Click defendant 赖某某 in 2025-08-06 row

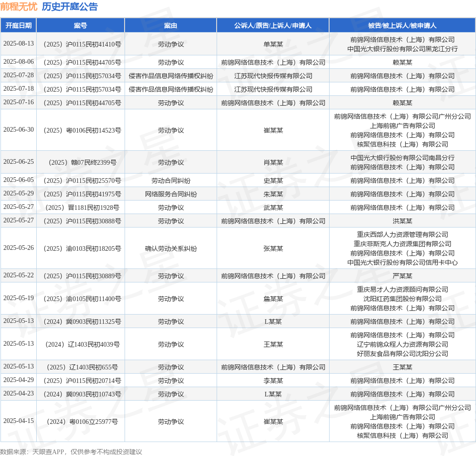coord(403,62)
